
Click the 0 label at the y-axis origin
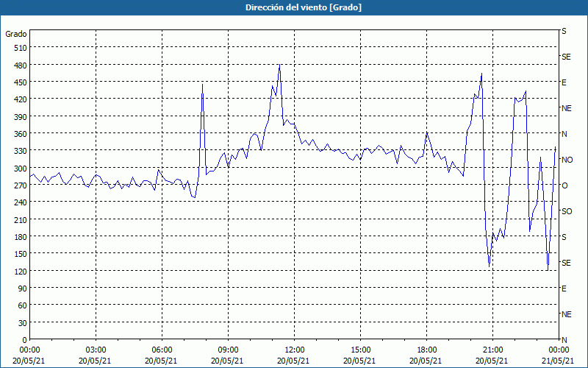[x=24, y=340]
